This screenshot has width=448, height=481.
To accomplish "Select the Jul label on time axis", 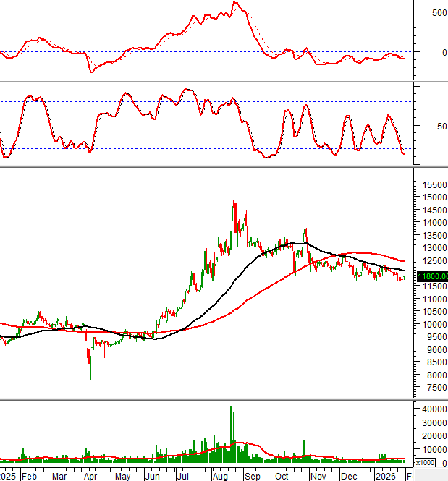I will tap(185, 477).
